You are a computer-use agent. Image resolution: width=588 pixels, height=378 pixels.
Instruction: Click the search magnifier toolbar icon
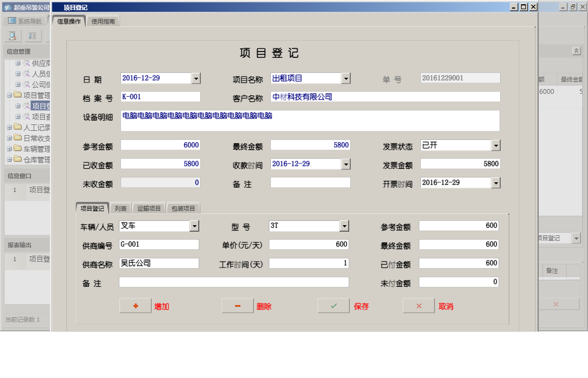click(13, 36)
